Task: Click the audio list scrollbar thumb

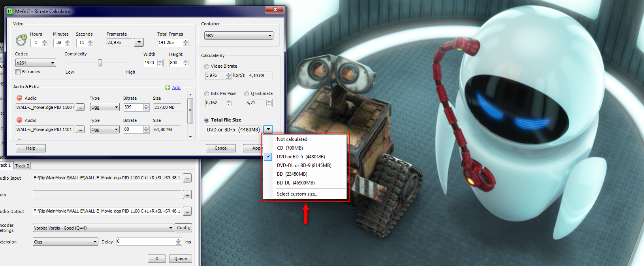Action: (190, 111)
